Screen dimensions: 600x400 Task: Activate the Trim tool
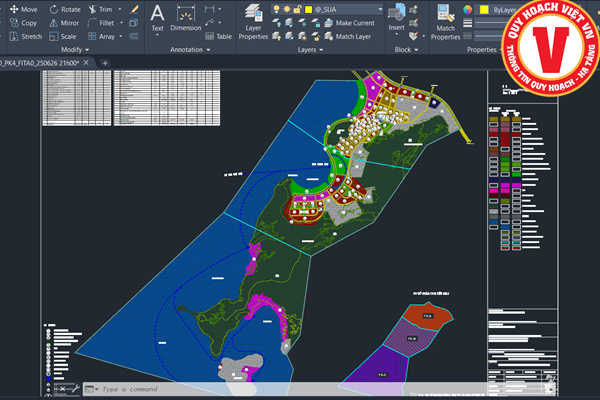(100, 9)
